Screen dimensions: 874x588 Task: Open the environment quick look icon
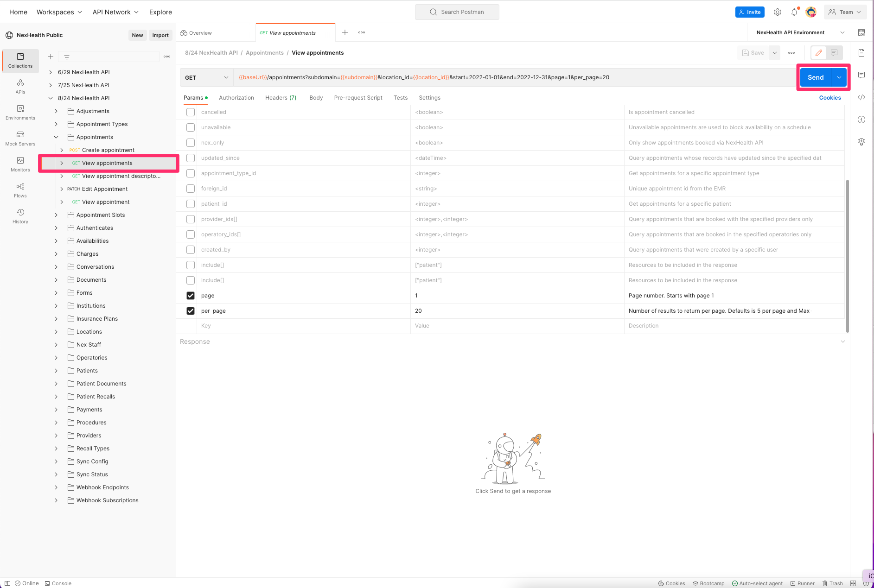(x=861, y=32)
